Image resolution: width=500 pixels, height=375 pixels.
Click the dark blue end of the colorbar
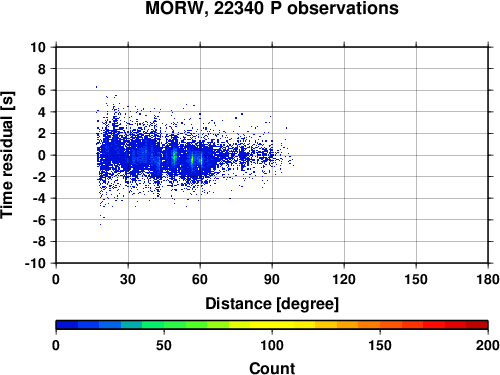[67, 325]
